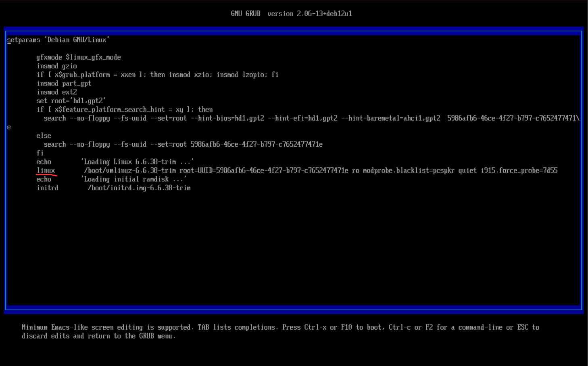Click the 'linux' command keyword
This screenshot has height=366, width=588.
(x=46, y=171)
